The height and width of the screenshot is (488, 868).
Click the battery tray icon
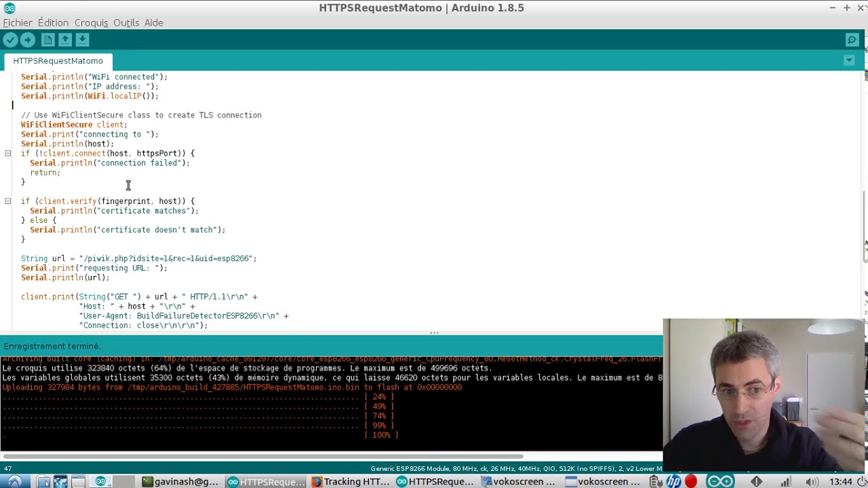tap(656, 481)
